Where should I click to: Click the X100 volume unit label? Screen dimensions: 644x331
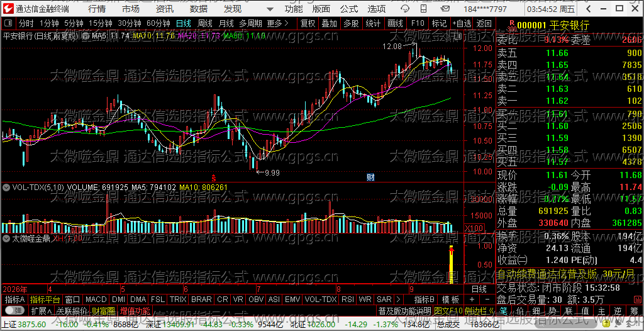474,228
